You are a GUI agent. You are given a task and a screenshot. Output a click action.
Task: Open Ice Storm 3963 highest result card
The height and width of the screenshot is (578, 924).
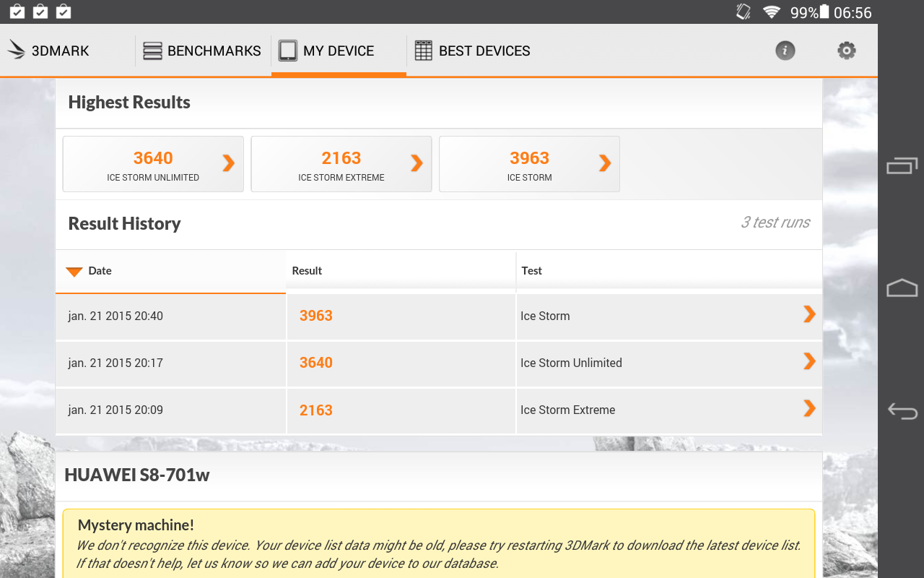coord(529,164)
